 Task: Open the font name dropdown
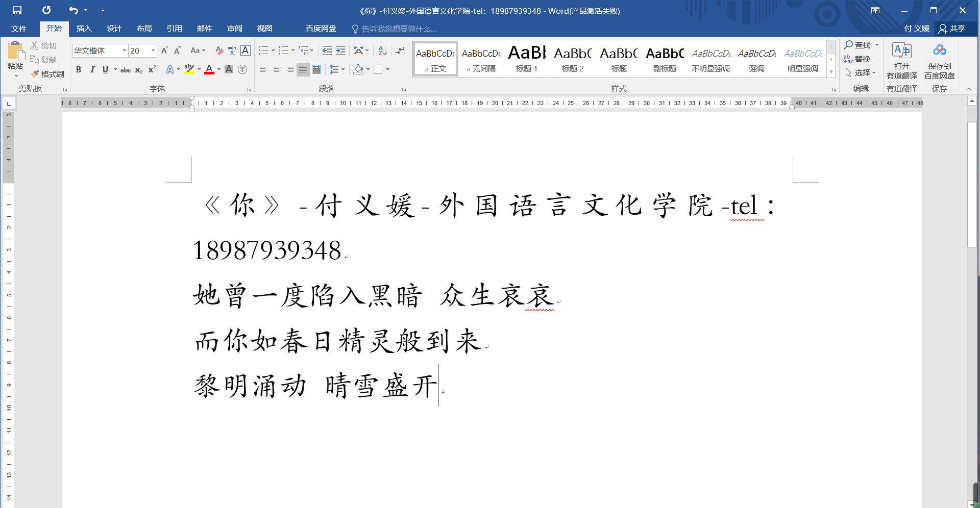tap(124, 50)
